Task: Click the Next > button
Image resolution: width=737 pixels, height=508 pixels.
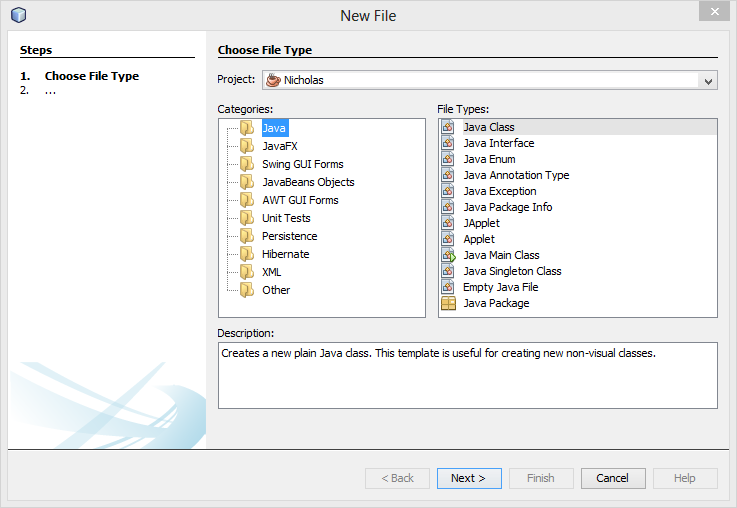Action: coord(469,478)
